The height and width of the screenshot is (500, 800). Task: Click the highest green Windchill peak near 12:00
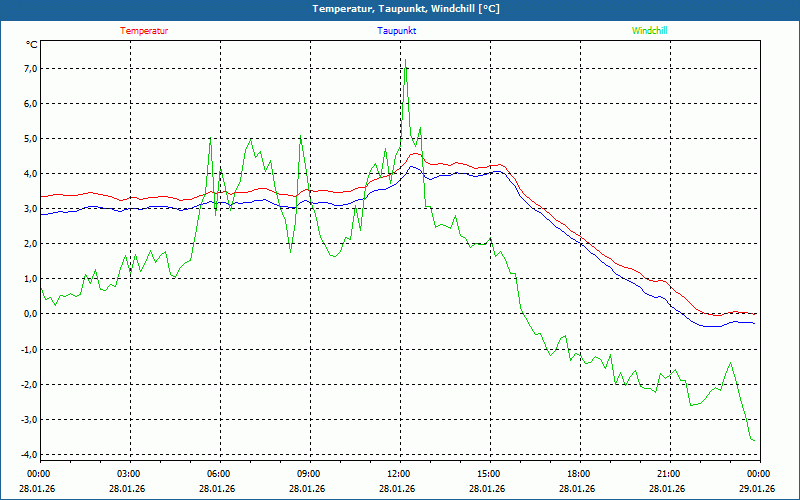(x=405, y=63)
